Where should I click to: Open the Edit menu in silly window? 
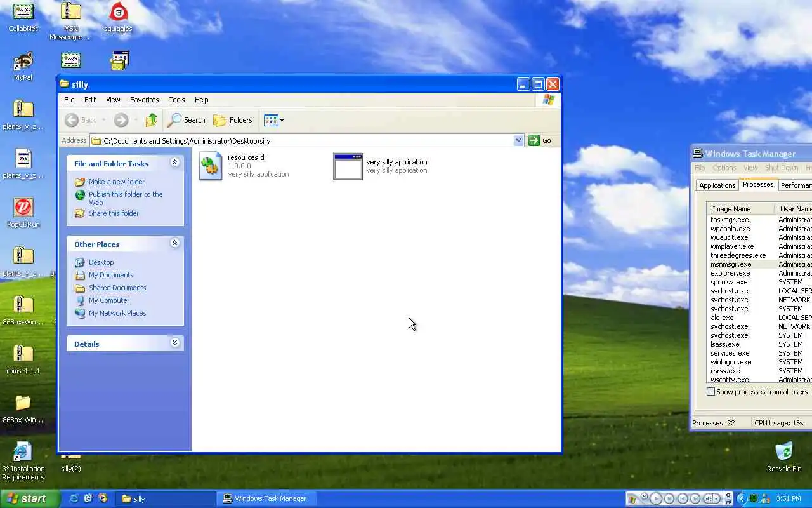(x=90, y=100)
